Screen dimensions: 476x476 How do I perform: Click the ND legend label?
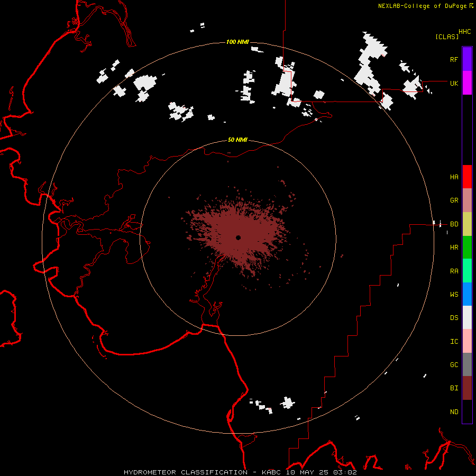454,412
